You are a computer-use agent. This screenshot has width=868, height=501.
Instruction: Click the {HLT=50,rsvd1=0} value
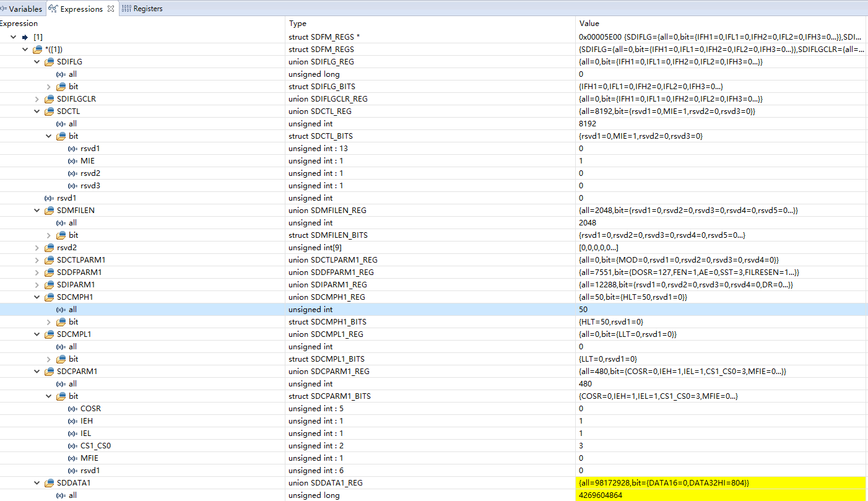point(611,322)
